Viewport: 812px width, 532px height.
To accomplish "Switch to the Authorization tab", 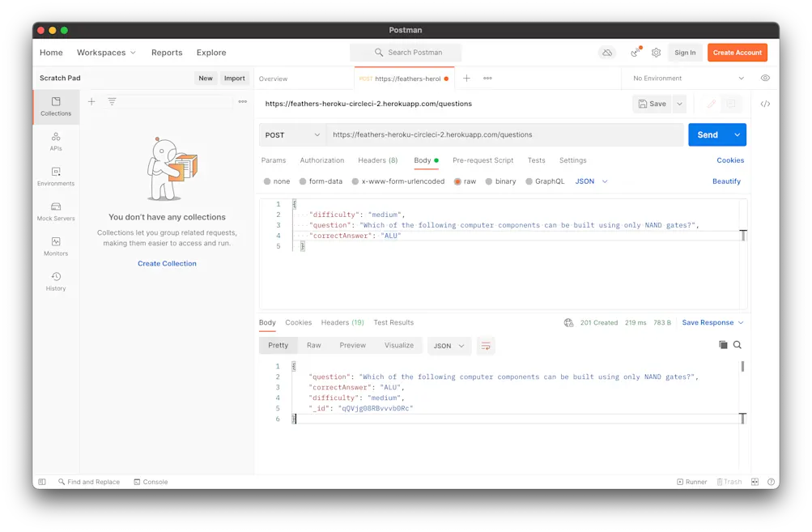I will click(x=321, y=160).
